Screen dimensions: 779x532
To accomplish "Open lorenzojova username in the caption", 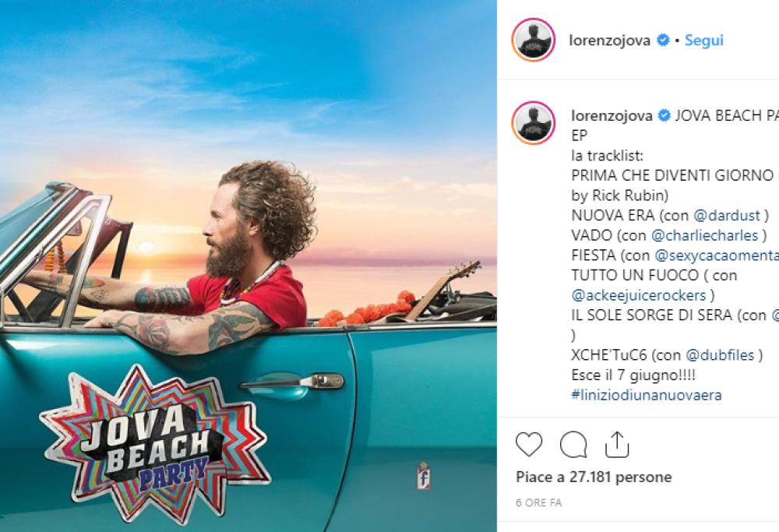I will 612,116.
